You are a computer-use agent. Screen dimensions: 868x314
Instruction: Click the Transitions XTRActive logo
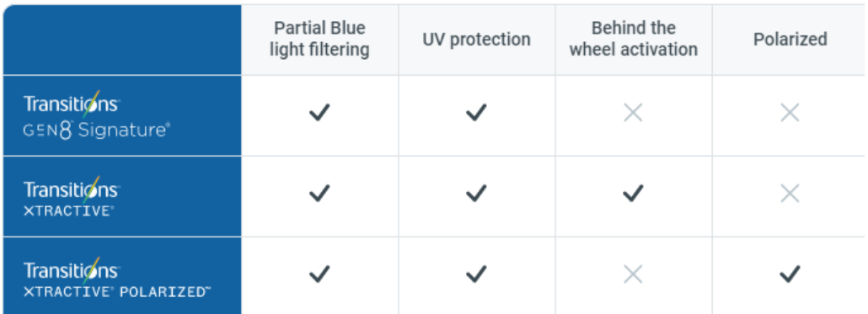click(72, 196)
